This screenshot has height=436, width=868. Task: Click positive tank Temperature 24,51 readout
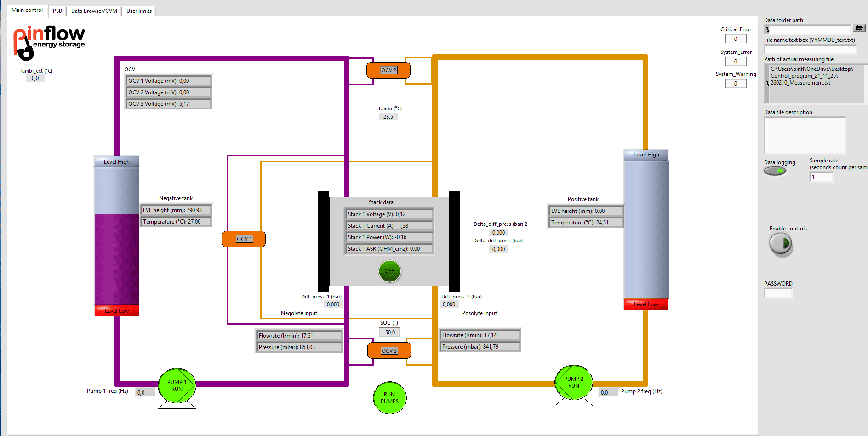tap(586, 223)
